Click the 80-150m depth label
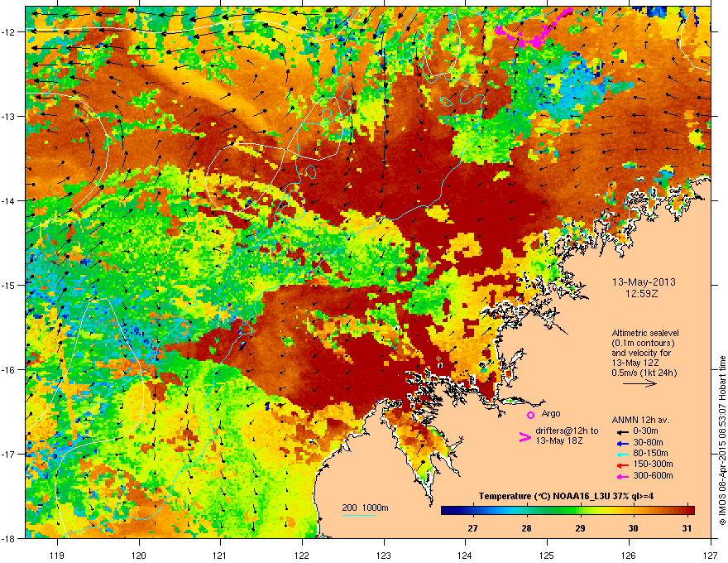 pos(650,453)
